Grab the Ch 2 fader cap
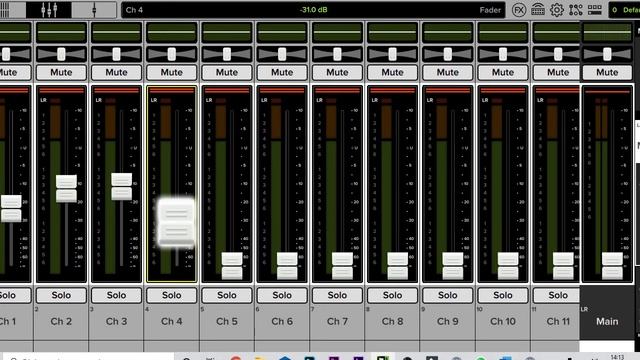The height and width of the screenshot is (360, 640). coord(66,189)
